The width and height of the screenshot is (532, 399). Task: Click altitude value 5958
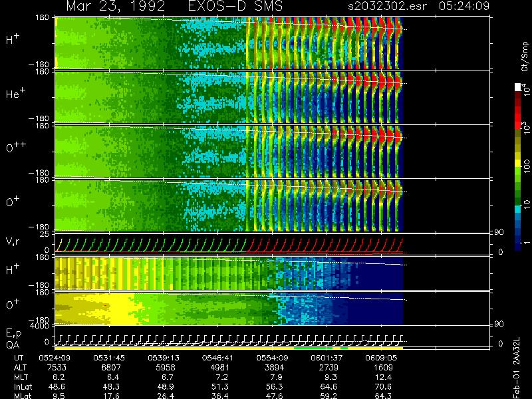tap(165, 368)
